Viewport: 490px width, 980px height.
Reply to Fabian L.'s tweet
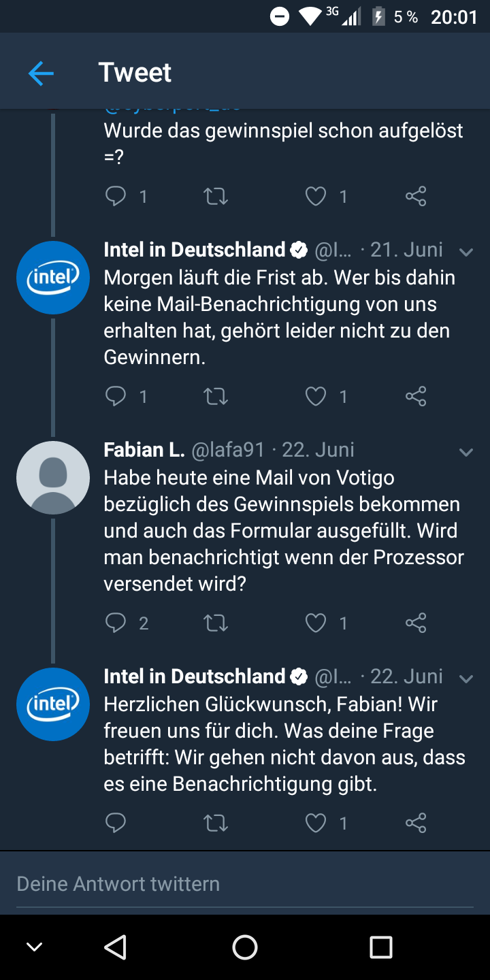point(116,623)
